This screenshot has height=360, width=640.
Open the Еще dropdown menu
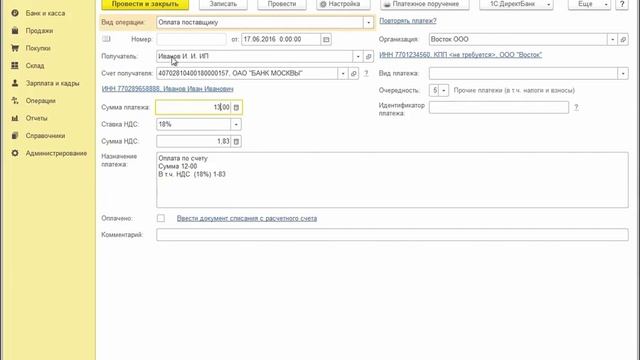[x=589, y=4]
